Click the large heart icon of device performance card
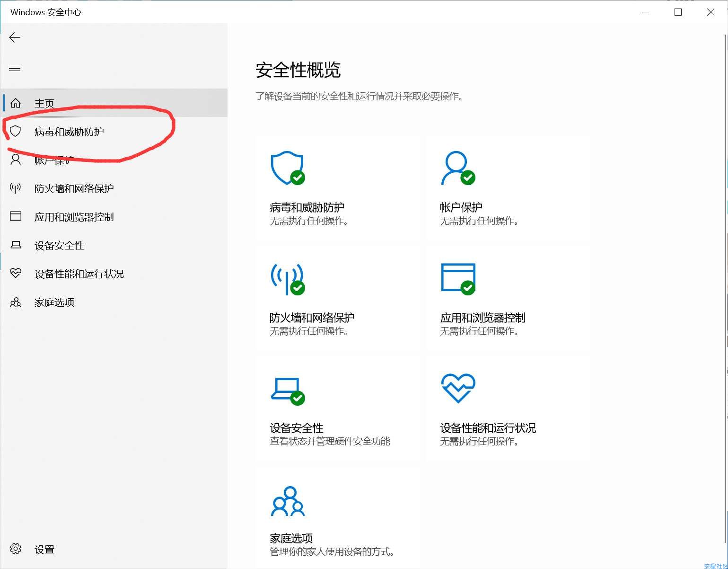This screenshot has width=728, height=569. [x=458, y=389]
